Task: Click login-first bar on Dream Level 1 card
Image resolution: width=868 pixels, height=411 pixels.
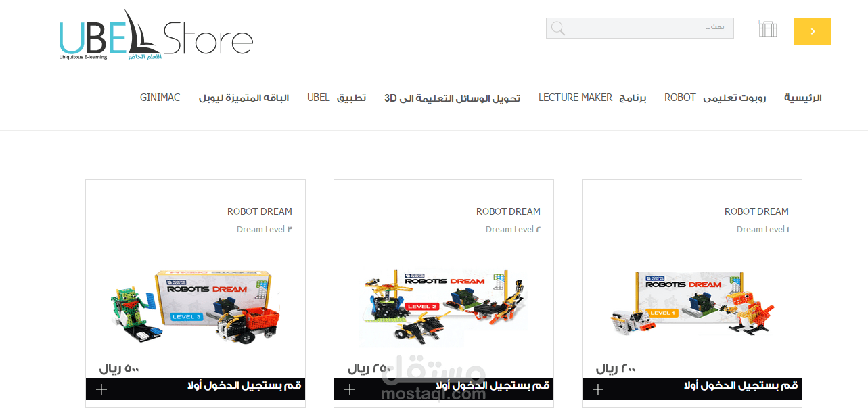Action: coord(692,389)
